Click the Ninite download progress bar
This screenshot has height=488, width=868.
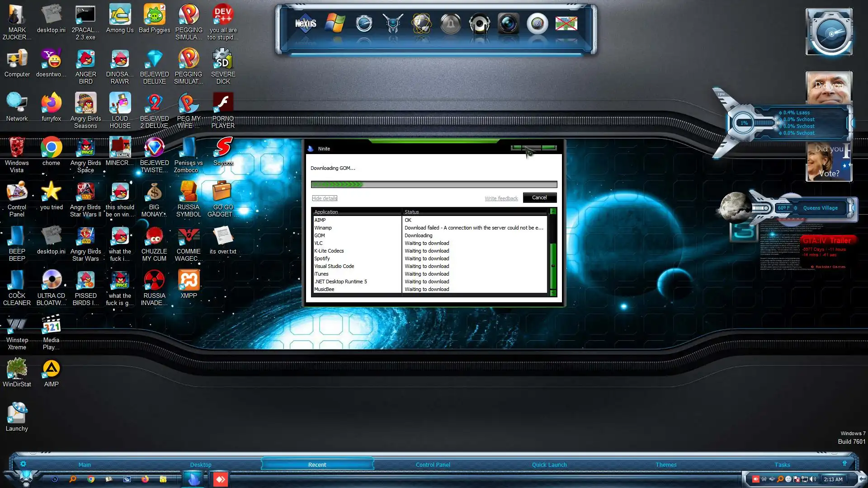coord(434,184)
